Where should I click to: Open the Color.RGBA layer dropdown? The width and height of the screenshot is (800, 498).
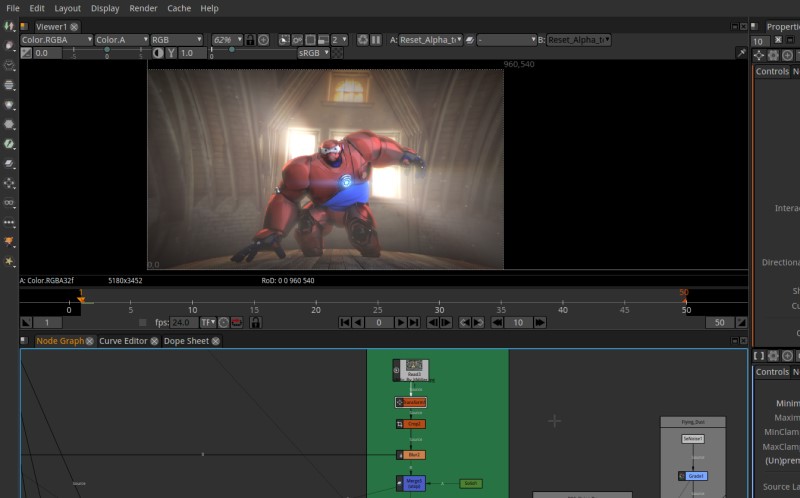(x=56, y=40)
